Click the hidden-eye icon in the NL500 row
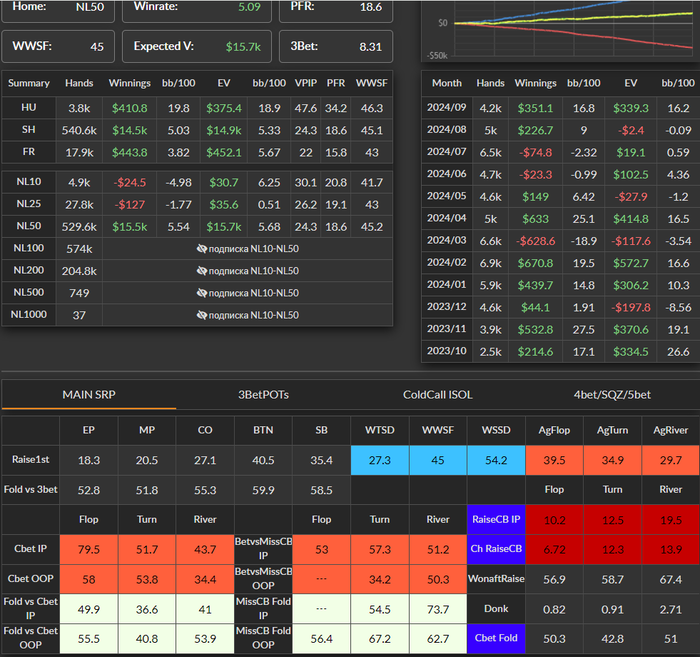This screenshot has height=657, width=700. pos(201,292)
